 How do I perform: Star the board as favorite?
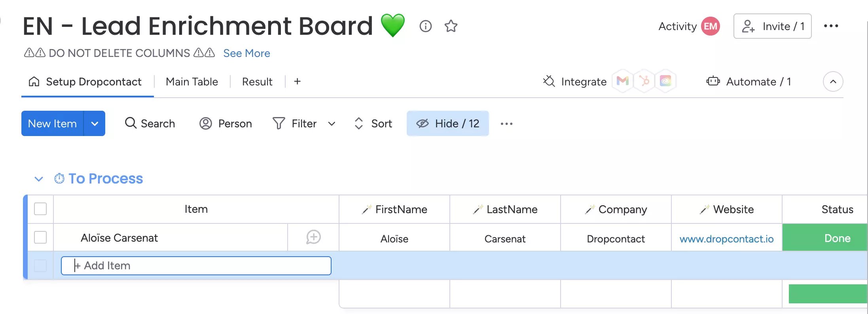click(451, 26)
